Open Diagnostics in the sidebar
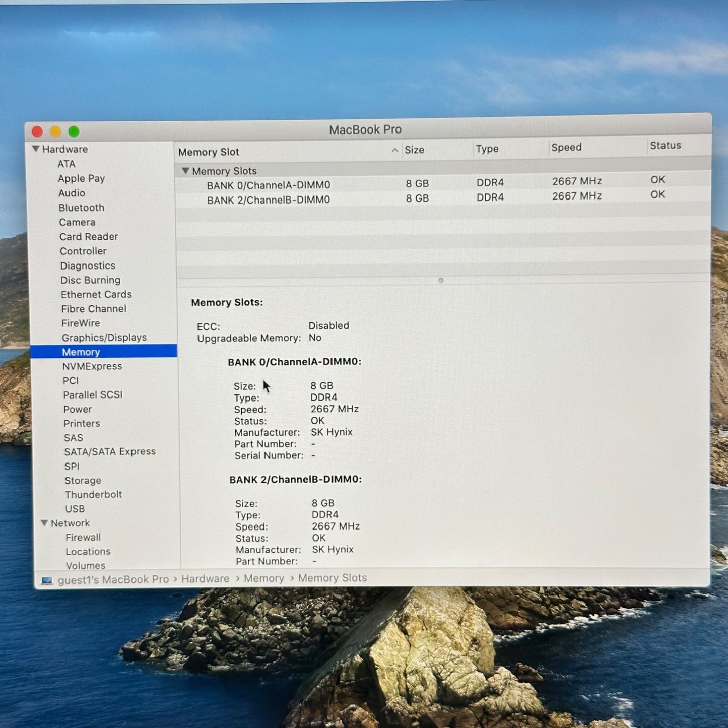This screenshot has height=728, width=728. 88,266
